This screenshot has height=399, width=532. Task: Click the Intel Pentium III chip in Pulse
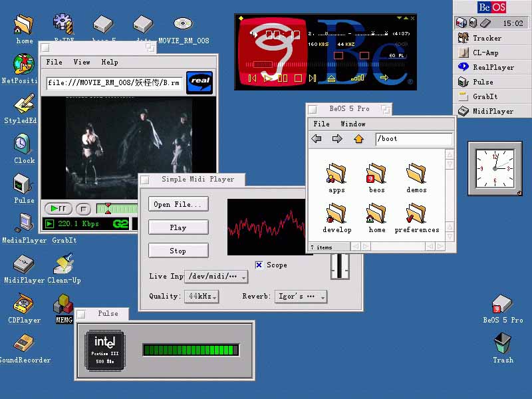(105, 351)
